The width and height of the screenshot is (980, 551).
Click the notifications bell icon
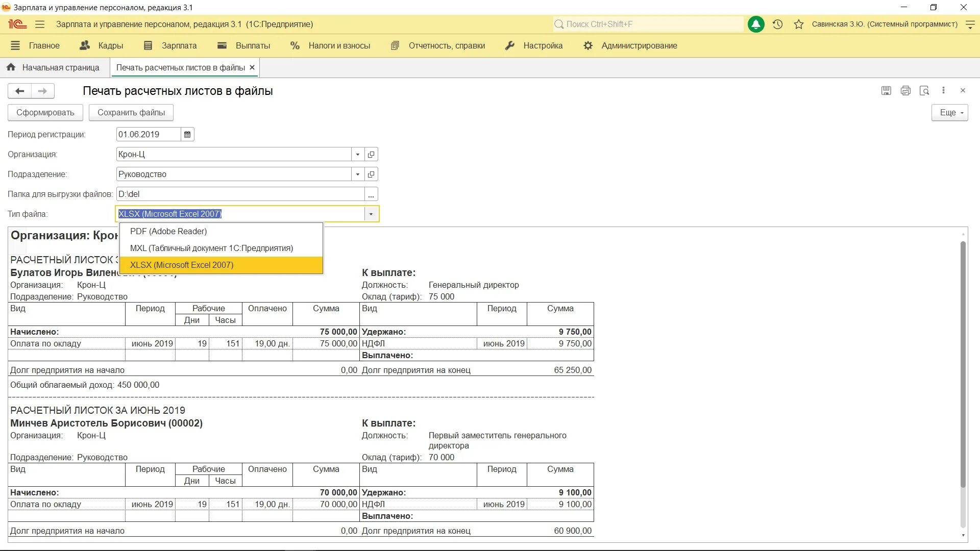[756, 24]
